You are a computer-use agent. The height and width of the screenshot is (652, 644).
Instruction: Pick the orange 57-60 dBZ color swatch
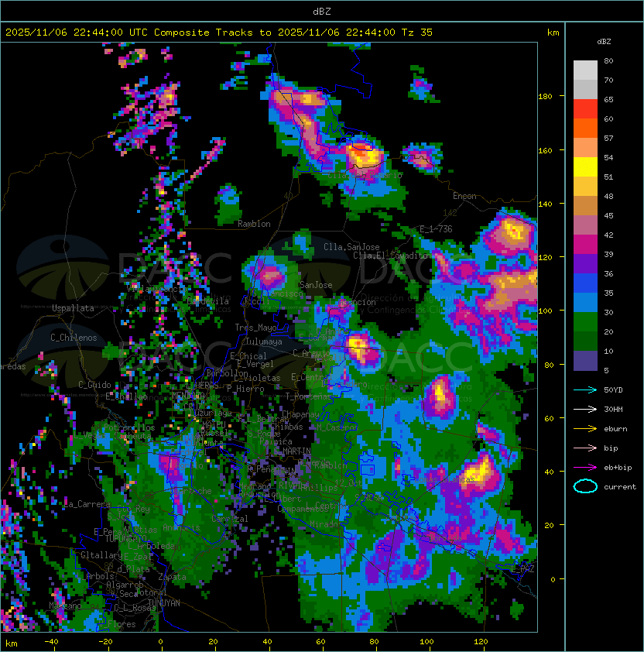(x=585, y=129)
